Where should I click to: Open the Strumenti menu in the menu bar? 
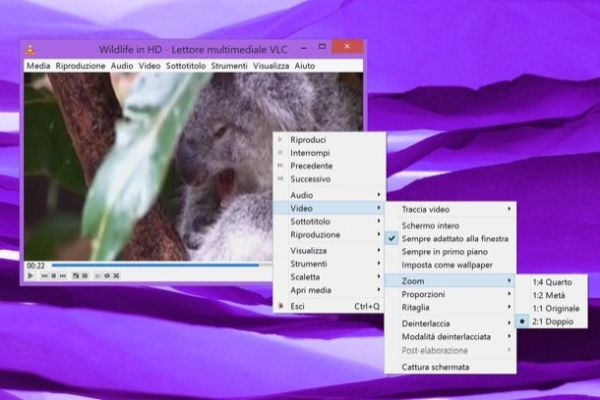pyautogui.click(x=229, y=66)
